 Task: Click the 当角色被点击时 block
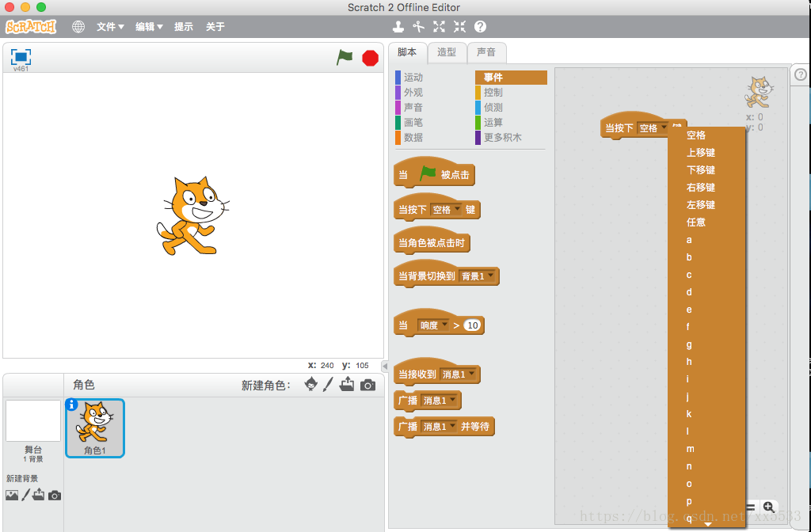pos(432,243)
